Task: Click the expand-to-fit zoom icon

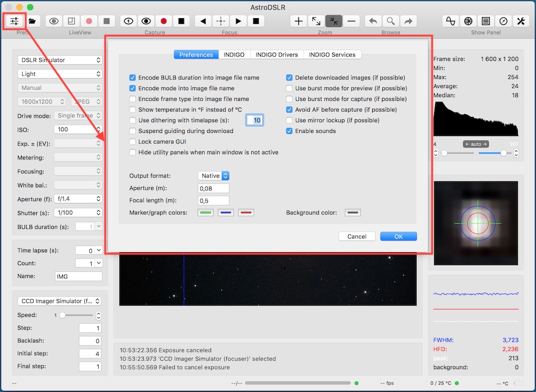Action: click(x=316, y=21)
